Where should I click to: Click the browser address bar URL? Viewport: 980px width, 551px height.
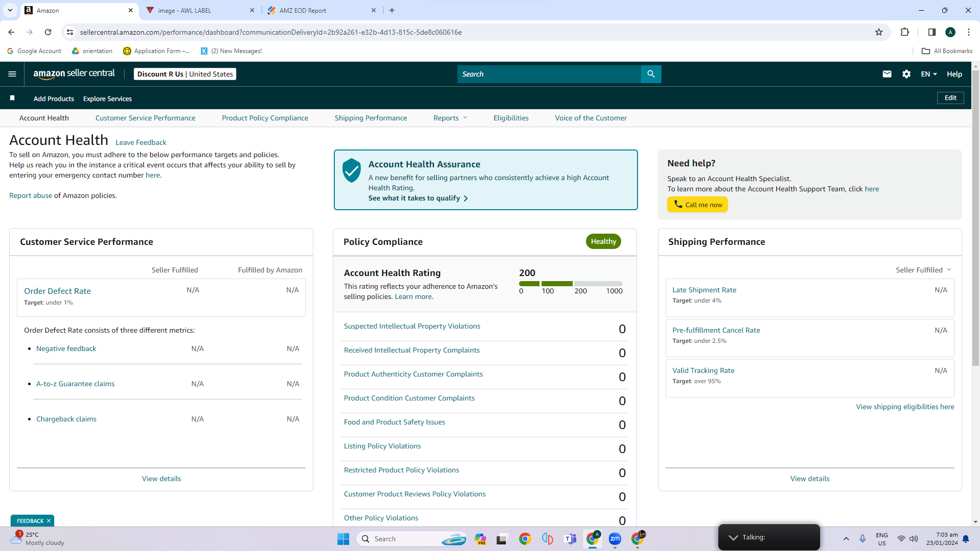tap(271, 32)
